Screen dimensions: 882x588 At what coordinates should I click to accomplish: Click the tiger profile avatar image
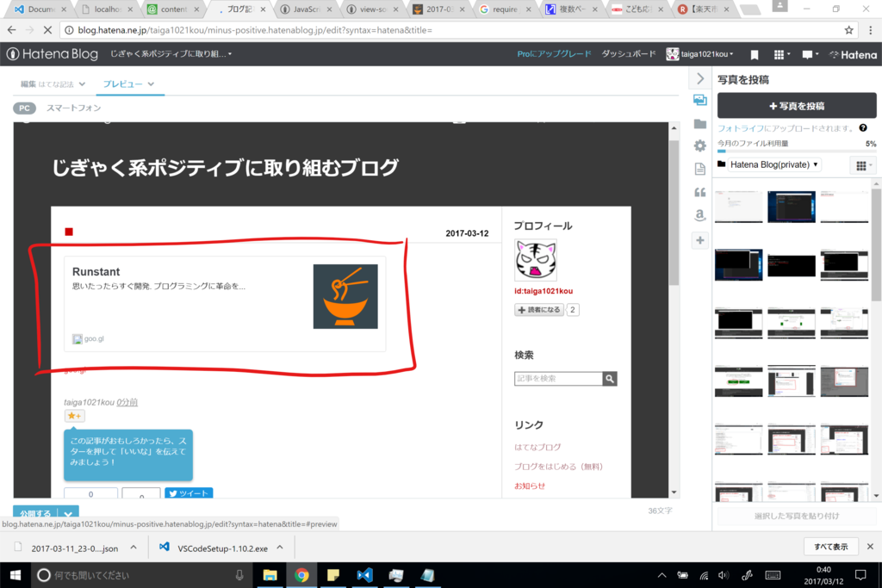pyautogui.click(x=536, y=260)
